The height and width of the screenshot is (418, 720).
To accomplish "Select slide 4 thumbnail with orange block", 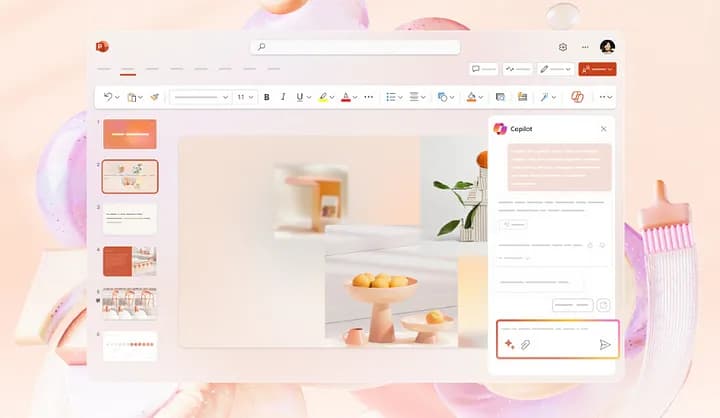I will (x=130, y=261).
